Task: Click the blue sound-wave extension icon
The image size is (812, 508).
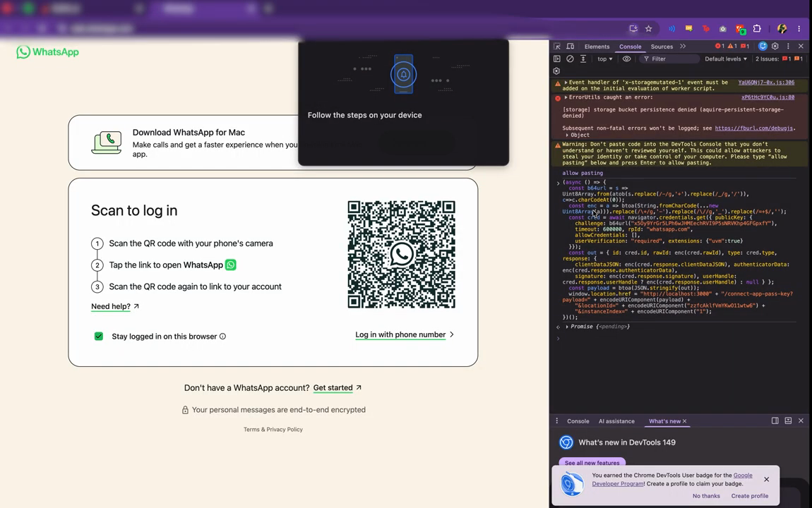Action: pyautogui.click(x=671, y=28)
